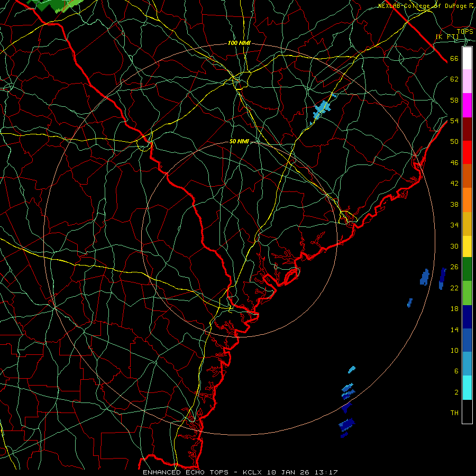This screenshot has height=476, width=476.
Task: Click the gold 34 kft legend swatch
Action: click(467, 224)
